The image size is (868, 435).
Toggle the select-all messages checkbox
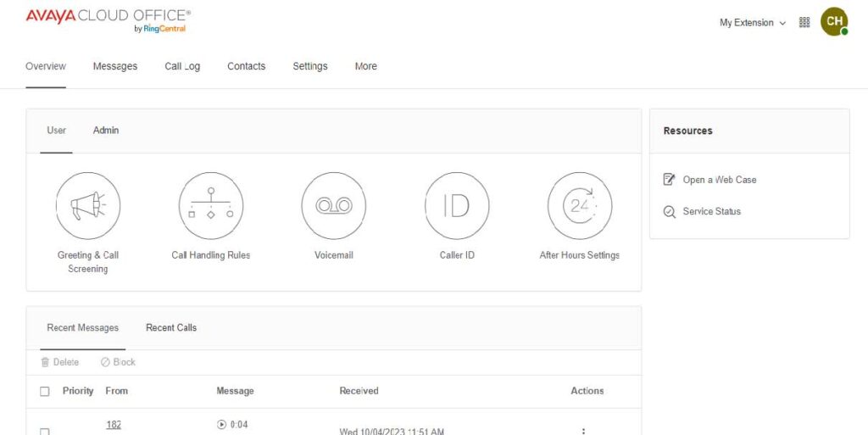pyautogui.click(x=45, y=392)
